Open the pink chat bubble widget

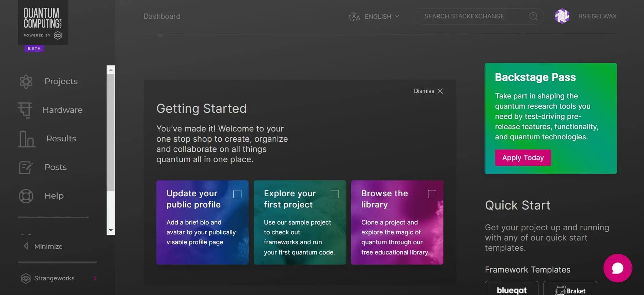(x=617, y=268)
